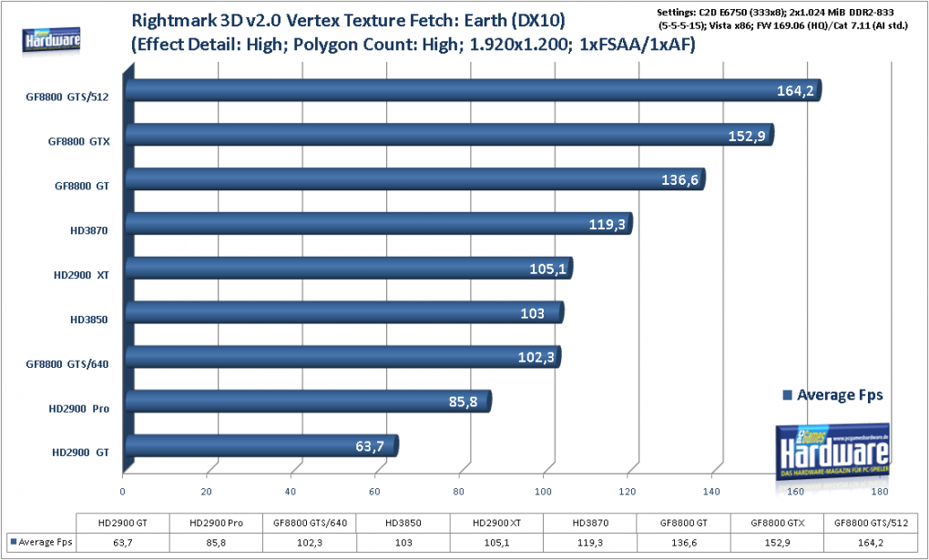The height and width of the screenshot is (560, 929).
Task: Click the 85,8 data label on the bar
Action: point(463,402)
